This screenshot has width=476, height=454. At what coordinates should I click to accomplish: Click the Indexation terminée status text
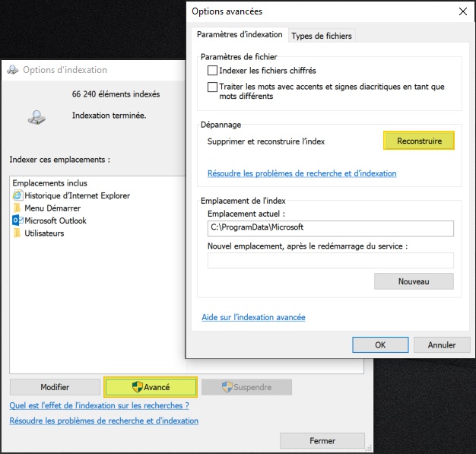pyautogui.click(x=109, y=116)
